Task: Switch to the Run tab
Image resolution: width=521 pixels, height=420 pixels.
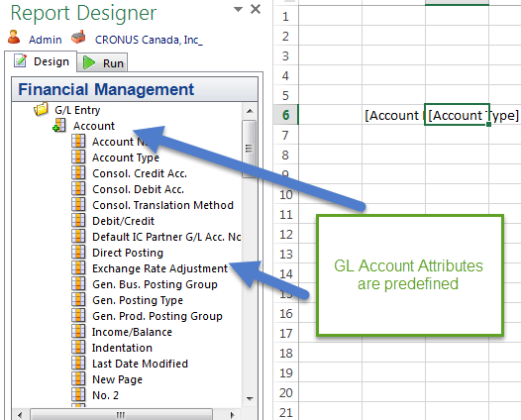Action: [x=103, y=62]
